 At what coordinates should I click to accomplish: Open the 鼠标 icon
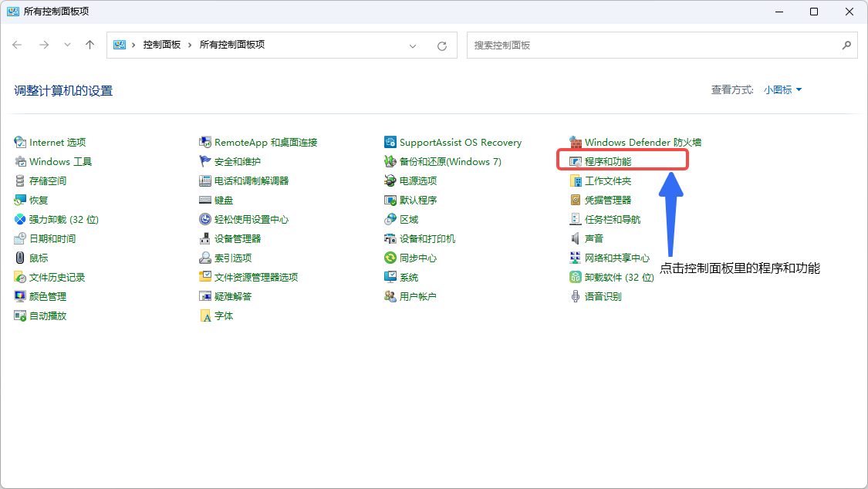pos(20,258)
